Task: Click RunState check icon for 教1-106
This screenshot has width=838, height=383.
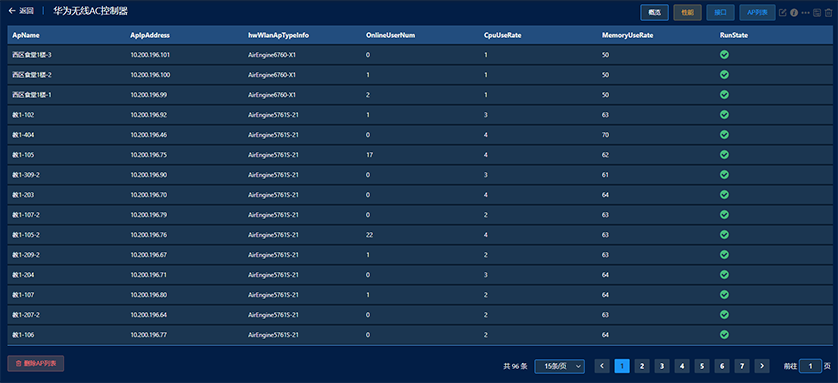Action: click(724, 334)
